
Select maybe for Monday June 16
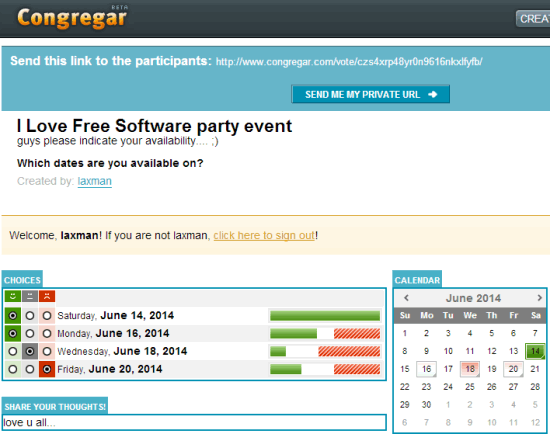[x=30, y=333]
